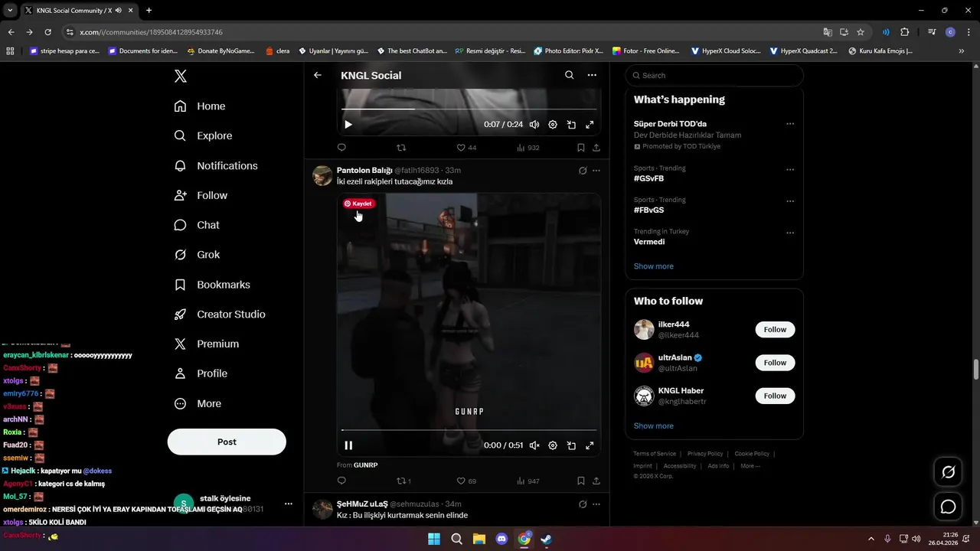Open the Profile person icon
Screen dimensions: 980x551
180,373
